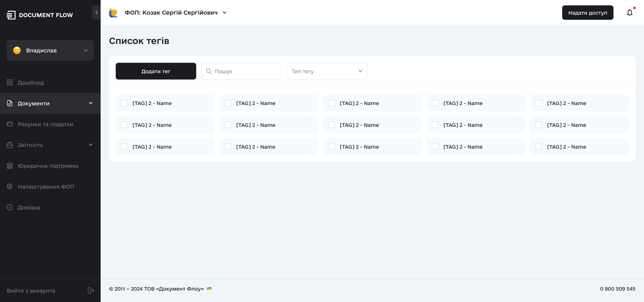Open Налаштування ФОП in the sidebar
This screenshot has height=302, width=644.
tap(50, 187)
